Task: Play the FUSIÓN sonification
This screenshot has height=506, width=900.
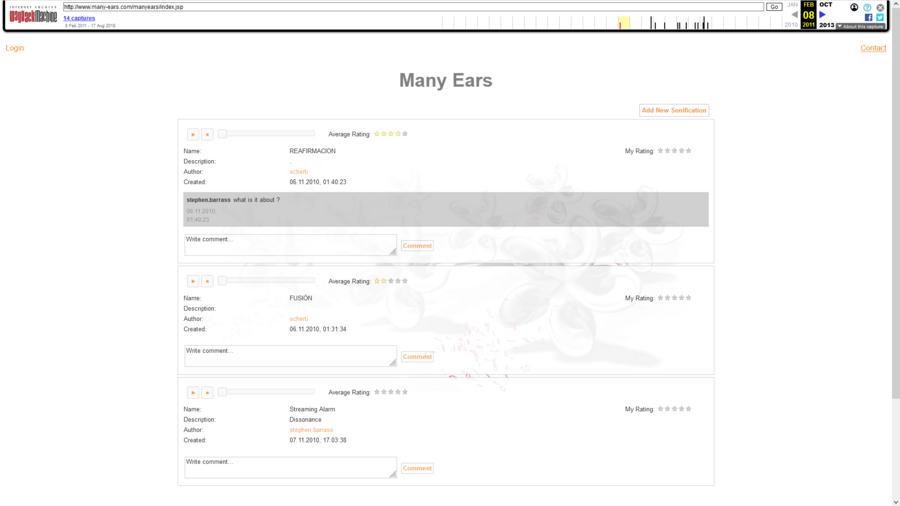Action: coord(193,281)
